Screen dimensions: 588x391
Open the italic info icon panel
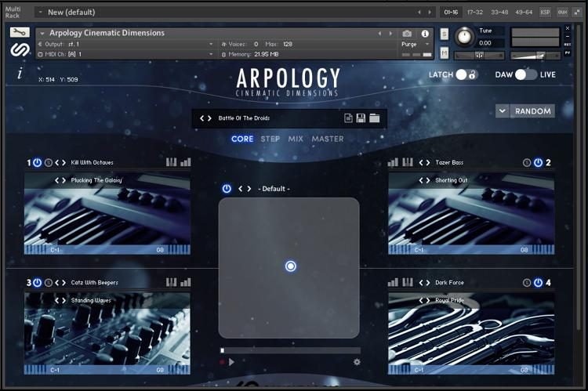[20, 74]
